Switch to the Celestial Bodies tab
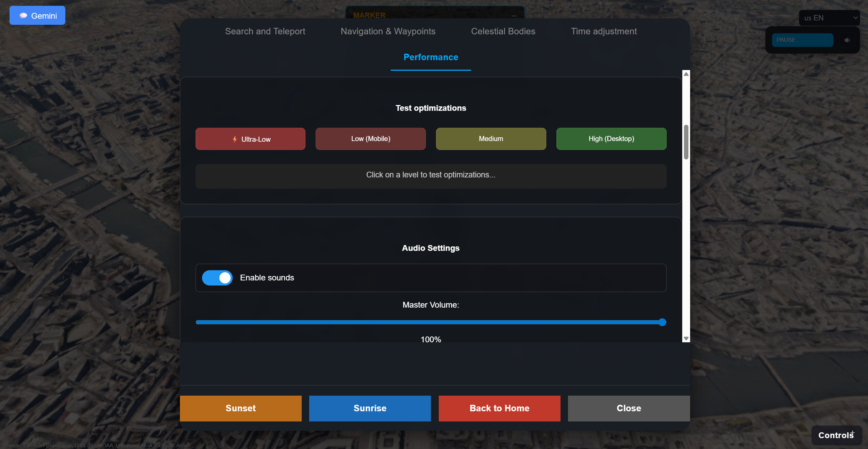 [x=503, y=31]
